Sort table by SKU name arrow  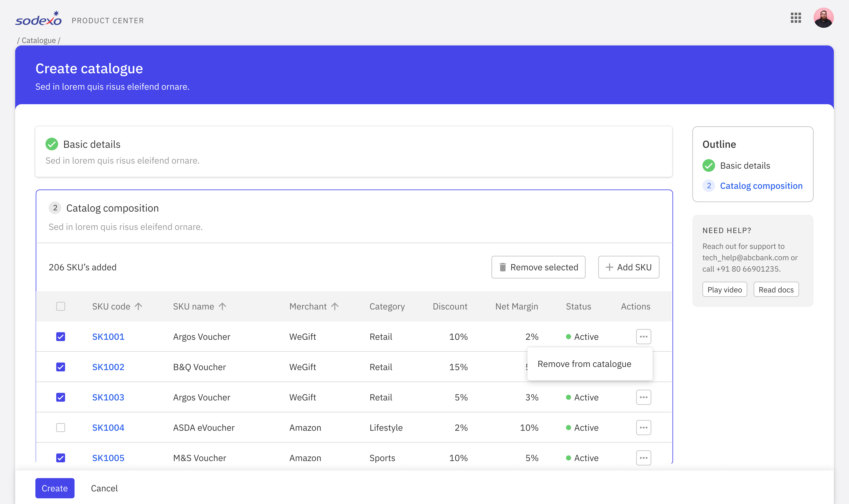tap(222, 306)
